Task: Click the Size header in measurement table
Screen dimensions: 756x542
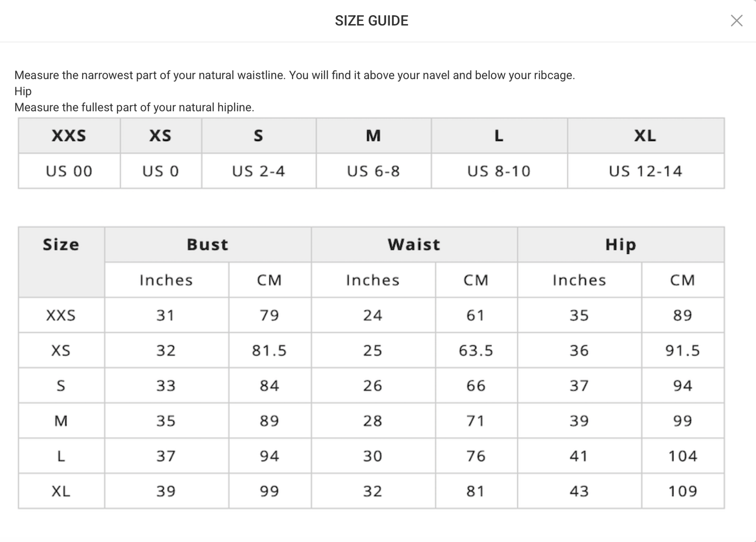Action: pyautogui.click(x=61, y=244)
